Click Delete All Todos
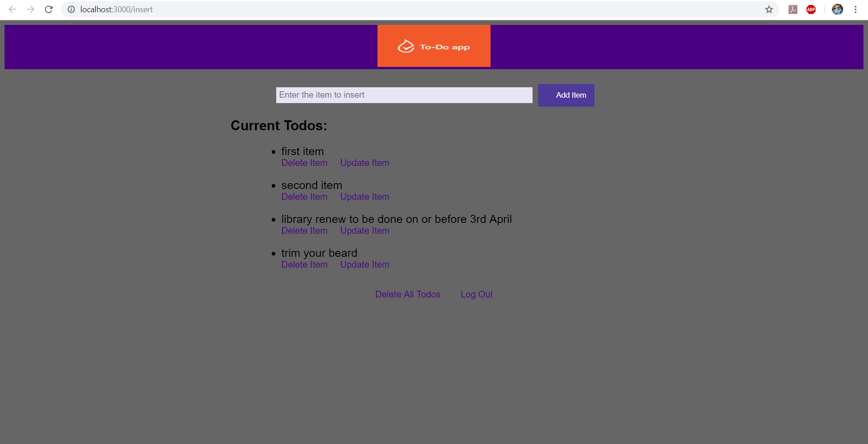 407,294
